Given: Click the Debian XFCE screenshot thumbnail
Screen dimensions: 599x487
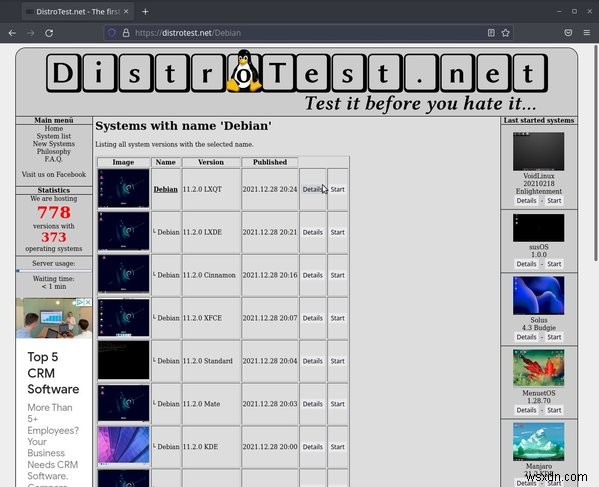Looking at the screenshot, I should pyautogui.click(x=123, y=317).
